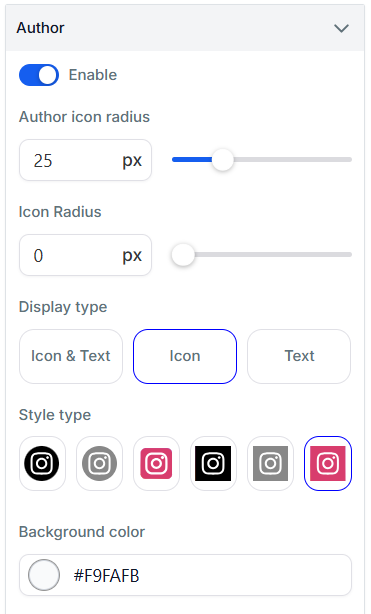Viewport: 371px width, 614px height.
Task: Select black circular Instagram icon style
Action: point(42,463)
